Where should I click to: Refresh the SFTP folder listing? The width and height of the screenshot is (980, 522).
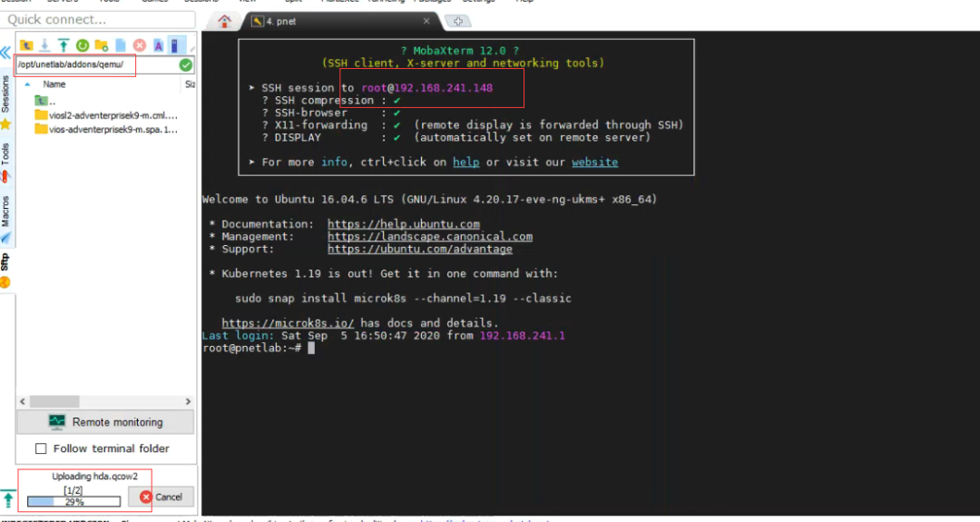(83, 45)
